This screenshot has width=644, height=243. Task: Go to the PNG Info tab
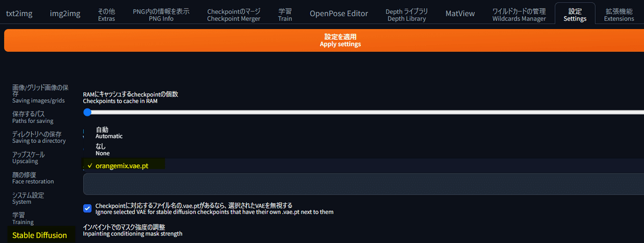tap(161, 14)
